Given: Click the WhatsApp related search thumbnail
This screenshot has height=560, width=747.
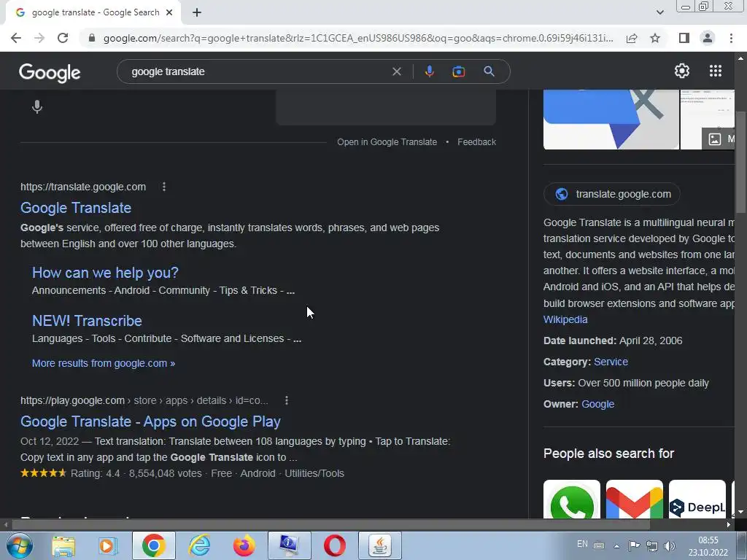Looking at the screenshot, I should [x=572, y=499].
